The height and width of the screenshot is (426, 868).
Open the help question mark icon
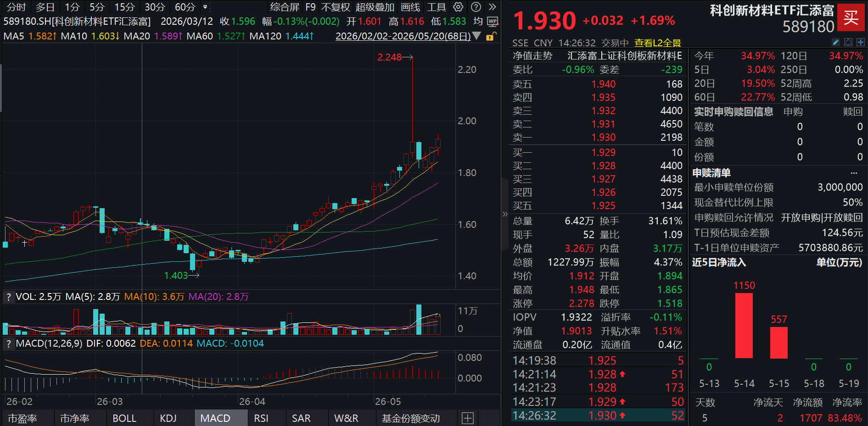tap(476, 7)
